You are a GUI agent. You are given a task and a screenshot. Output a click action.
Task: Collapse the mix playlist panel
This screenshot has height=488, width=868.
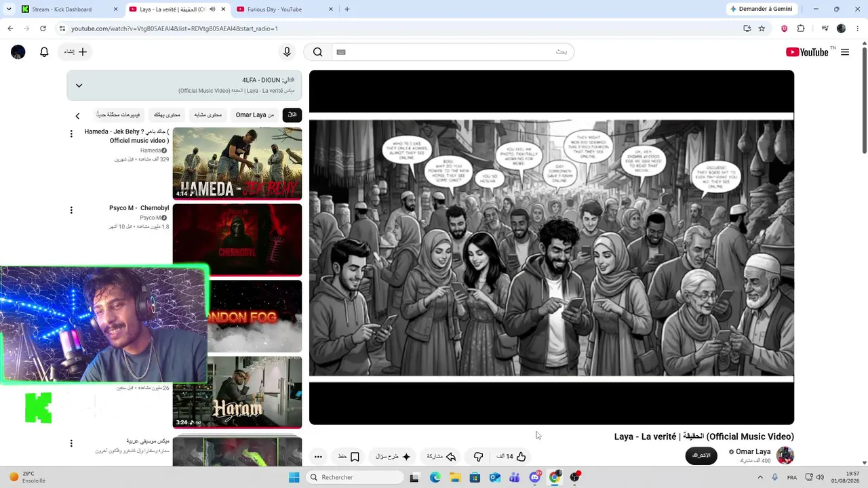[x=79, y=85]
